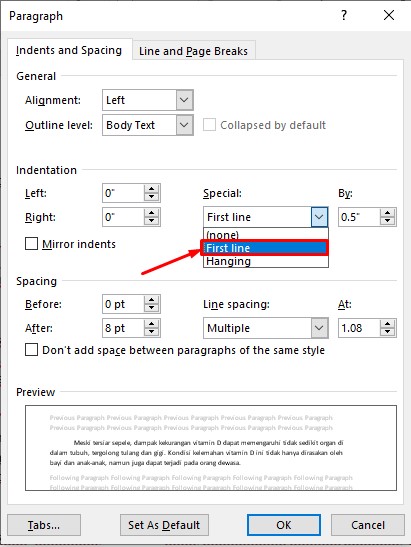Click the After spacing field
The width and height of the screenshot is (411, 547).
coord(123,328)
